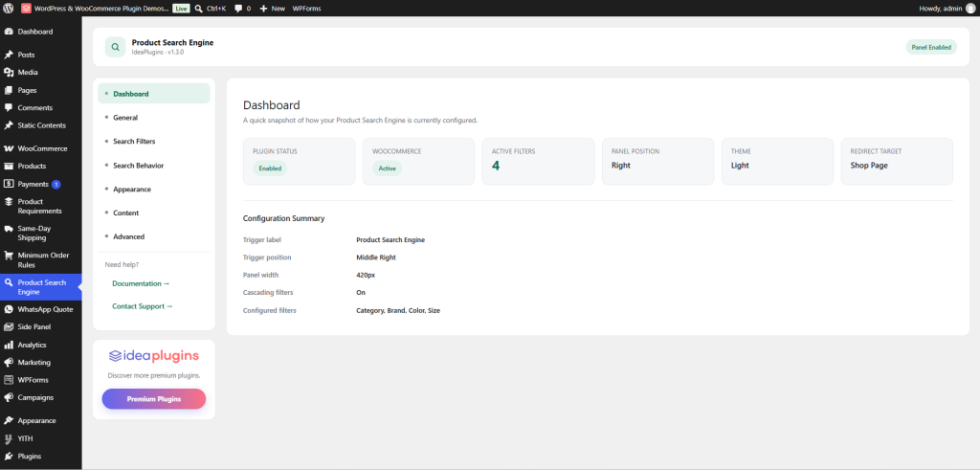The image size is (980, 470).
Task: Click the WooCommerce logo icon
Action: tap(9, 148)
